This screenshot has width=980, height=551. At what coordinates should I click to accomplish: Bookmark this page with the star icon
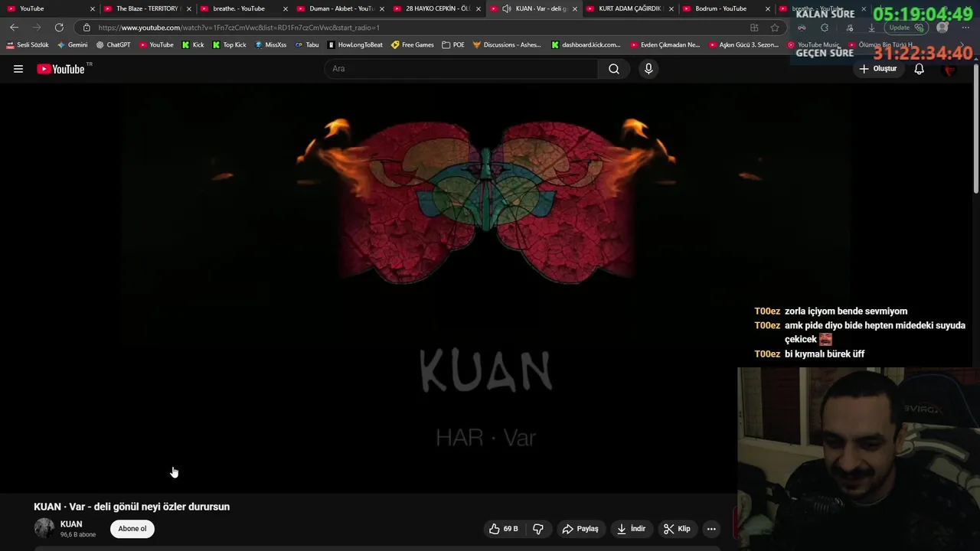(775, 28)
